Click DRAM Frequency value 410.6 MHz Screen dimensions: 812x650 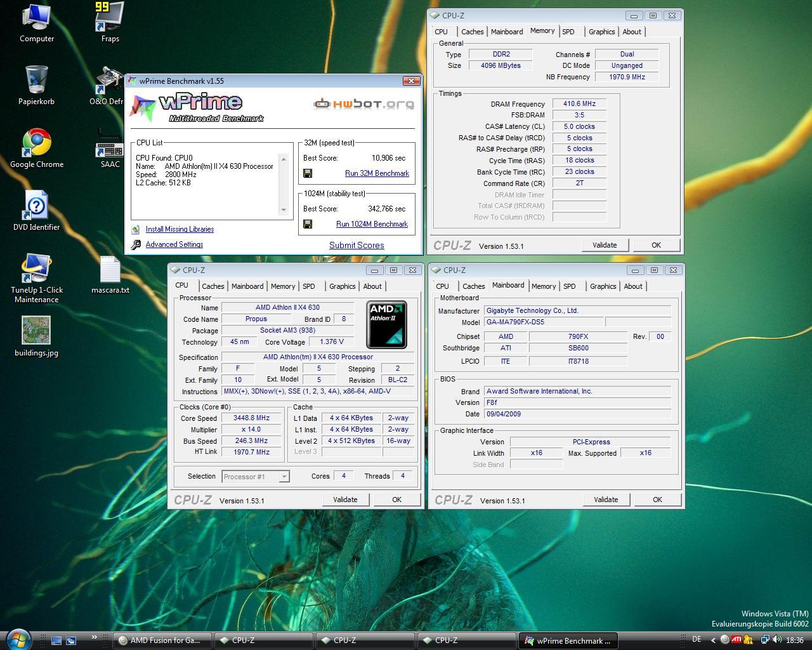(579, 103)
